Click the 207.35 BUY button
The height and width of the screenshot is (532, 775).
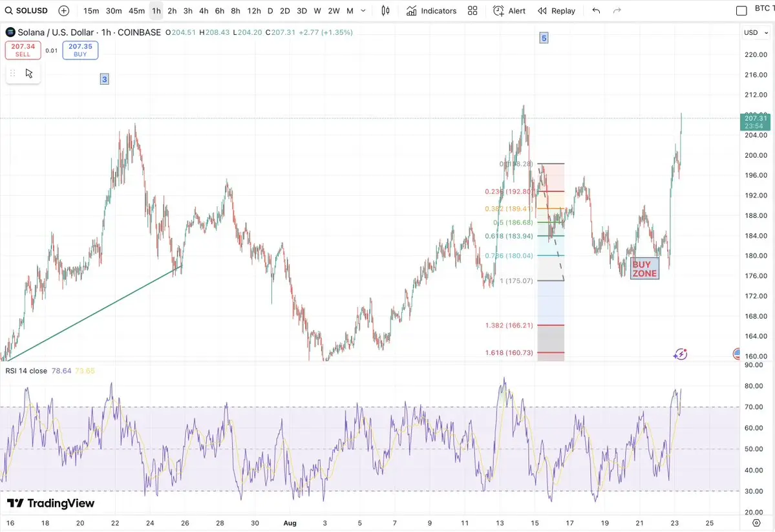[x=80, y=50]
